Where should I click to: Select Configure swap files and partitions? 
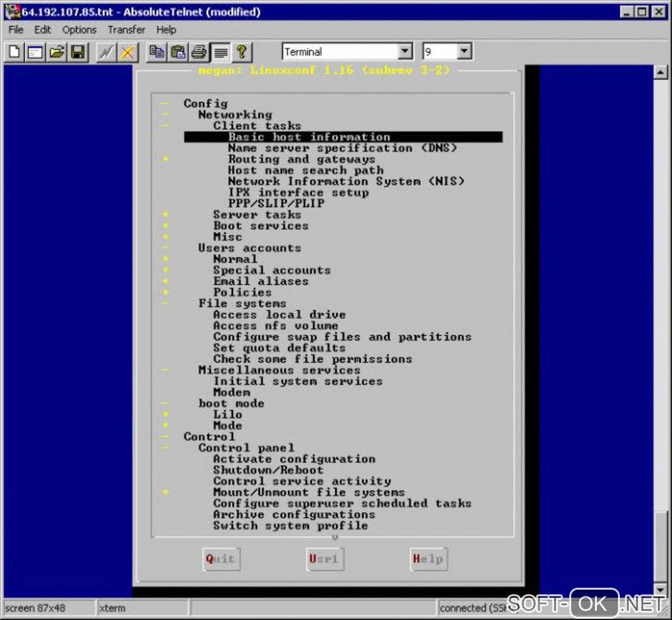tap(343, 337)
